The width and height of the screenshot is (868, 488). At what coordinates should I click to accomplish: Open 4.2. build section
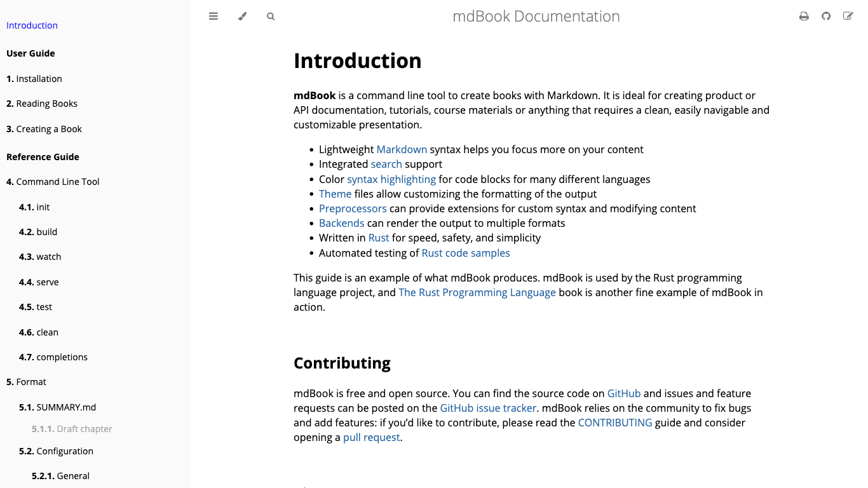coord(38,232)
